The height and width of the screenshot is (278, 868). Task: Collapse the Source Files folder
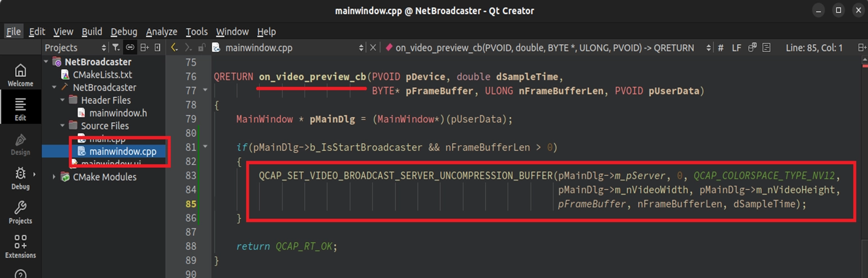pos(62,125)
